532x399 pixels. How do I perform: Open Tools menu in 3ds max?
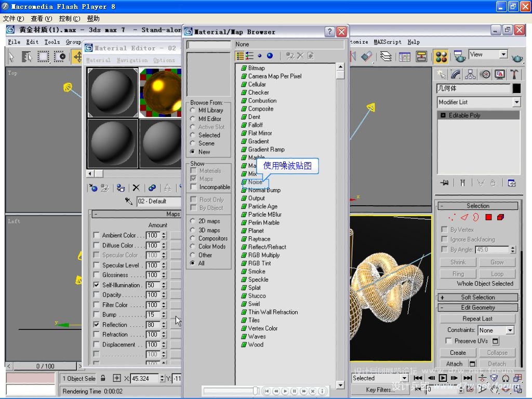pyautogui.click(x=52, y=42)
